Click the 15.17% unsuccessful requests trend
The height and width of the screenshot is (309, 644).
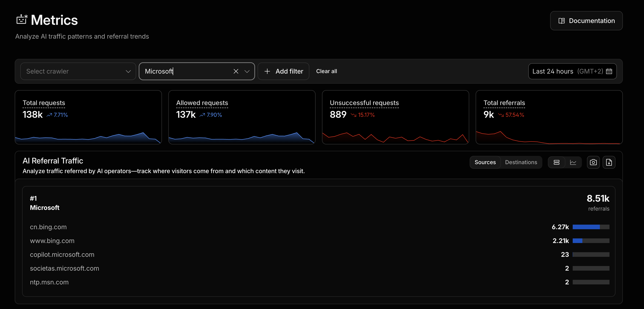tap(362, 115)
